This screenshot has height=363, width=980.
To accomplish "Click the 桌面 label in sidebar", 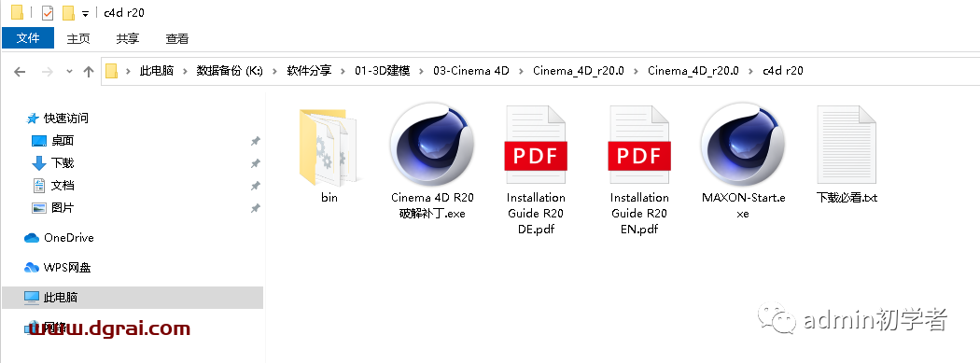I will click(x=63, y=141).
